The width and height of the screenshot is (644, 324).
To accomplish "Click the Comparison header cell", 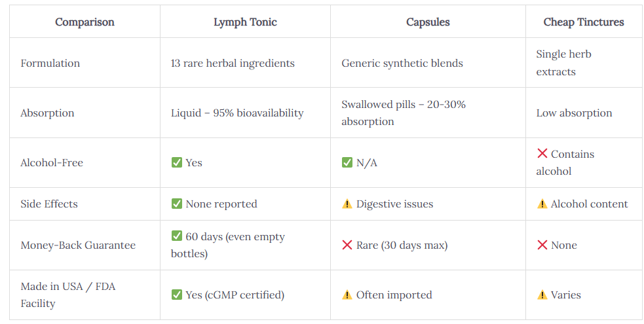I will coord(85,22).
